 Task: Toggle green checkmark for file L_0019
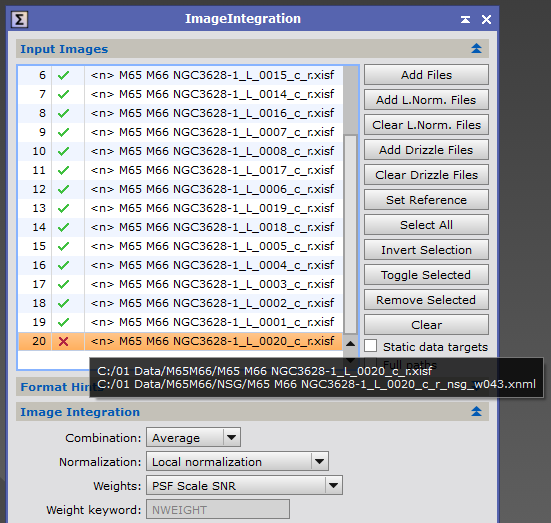pyautogui.click(x=64, y=208)
